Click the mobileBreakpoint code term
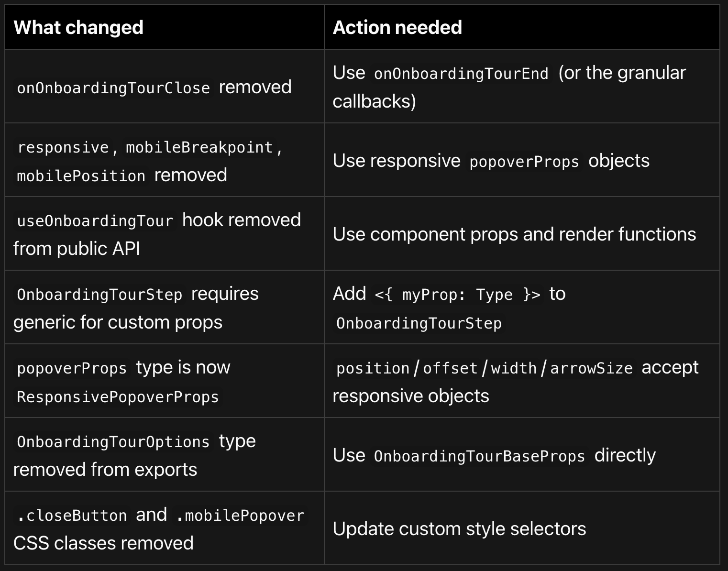Screen dimensions: 728x571 pos(199,147)
